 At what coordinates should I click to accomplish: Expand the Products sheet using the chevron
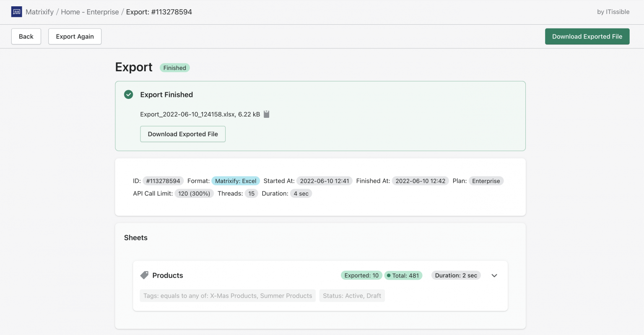pyautogui.click(x=494, y=275)
